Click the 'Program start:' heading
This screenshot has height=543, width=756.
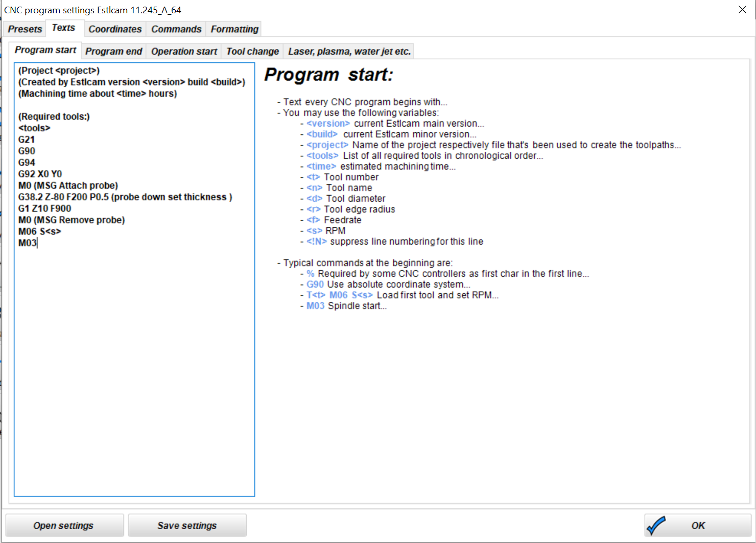(329, 75)
